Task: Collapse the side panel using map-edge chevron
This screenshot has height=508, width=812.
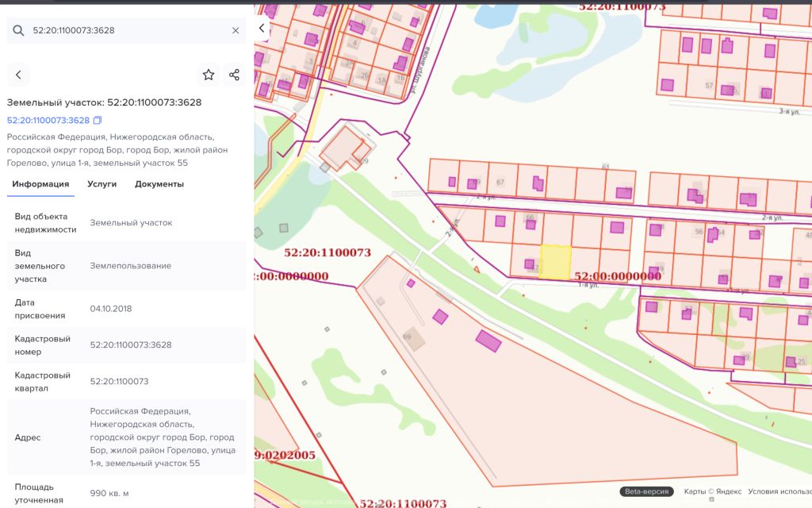Action: 262,28
